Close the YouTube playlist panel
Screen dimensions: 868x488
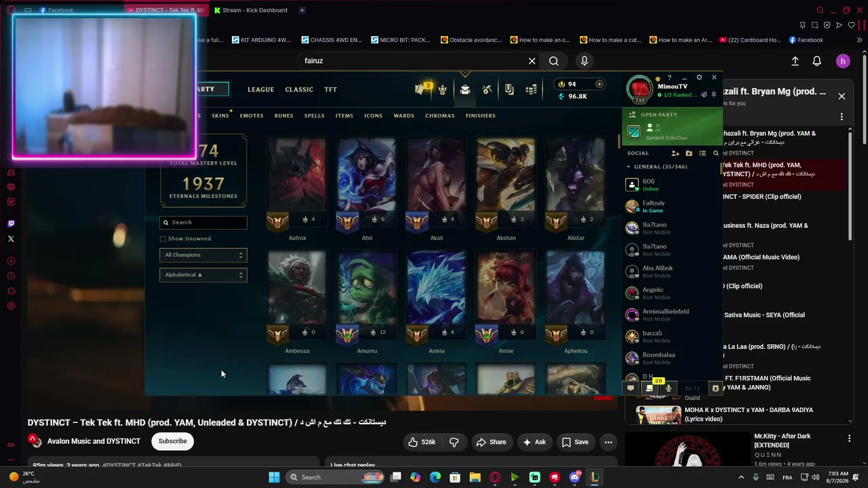point(842,96)
